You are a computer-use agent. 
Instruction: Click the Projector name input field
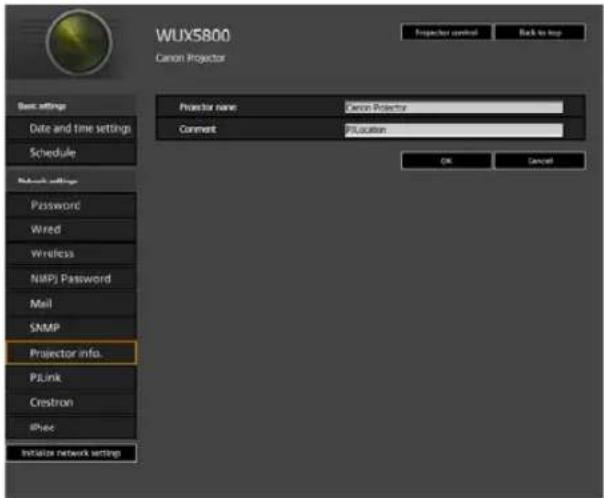(454, 107)
